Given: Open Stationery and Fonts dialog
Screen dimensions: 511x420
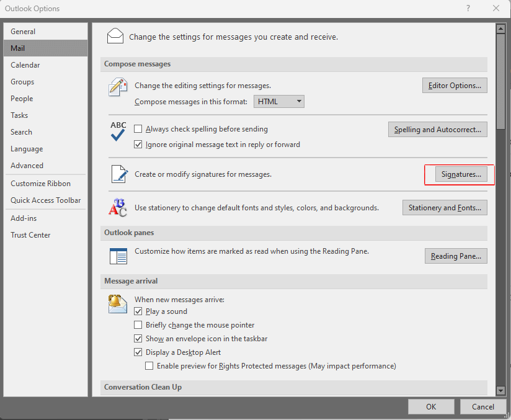Looking at the screenshot, I should [445, 208].
